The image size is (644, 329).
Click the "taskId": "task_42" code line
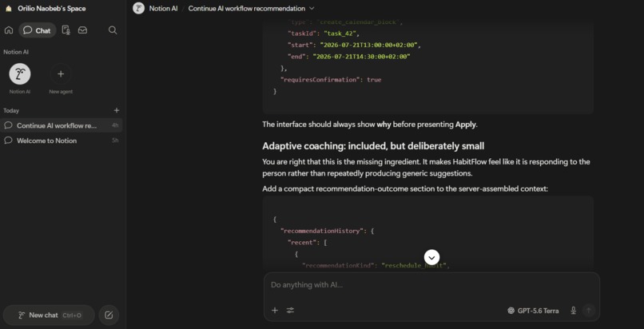(x=324, y=34)
